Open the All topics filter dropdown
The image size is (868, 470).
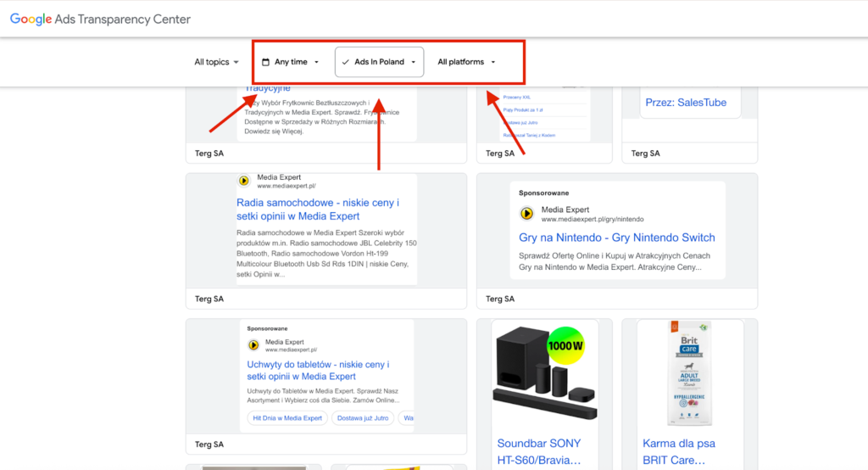[216, 62]
